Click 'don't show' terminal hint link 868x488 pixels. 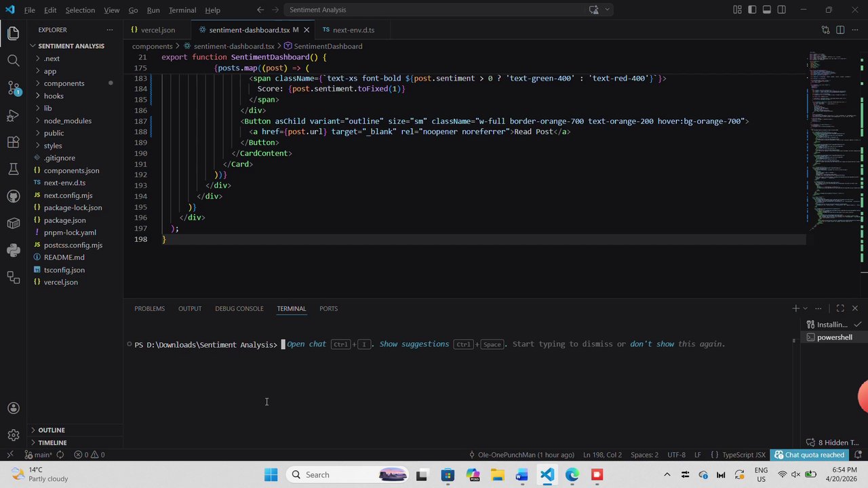652,344
